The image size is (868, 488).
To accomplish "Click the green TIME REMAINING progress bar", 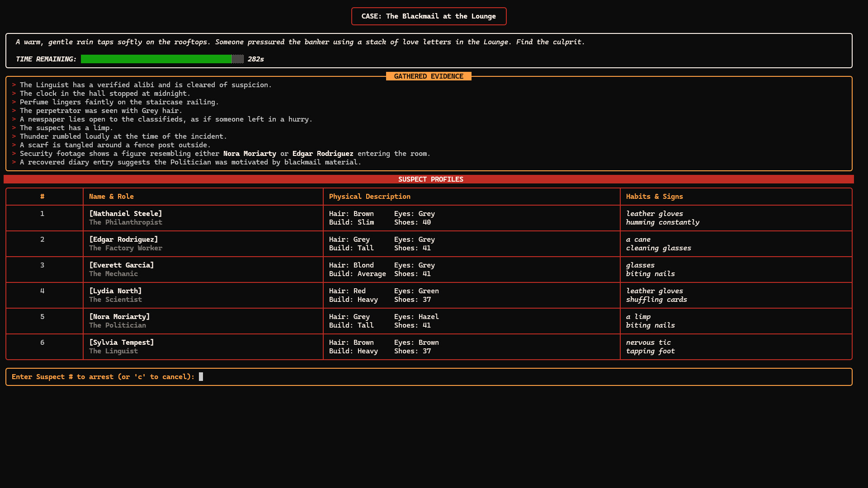I will [156, 59].
